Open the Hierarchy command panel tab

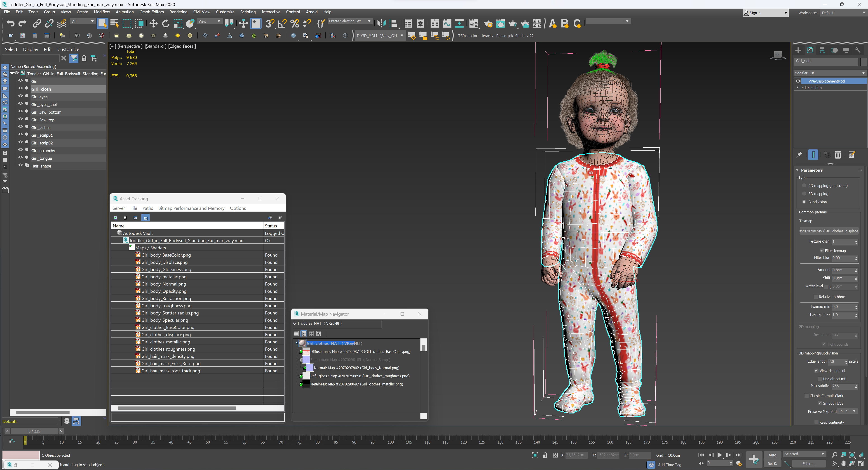[822, 50]
